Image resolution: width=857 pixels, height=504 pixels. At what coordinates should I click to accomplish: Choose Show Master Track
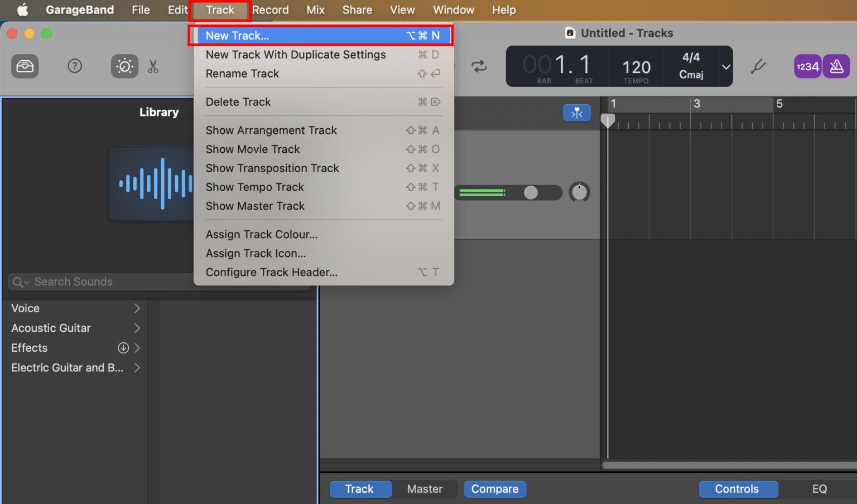tap(324, 206)
